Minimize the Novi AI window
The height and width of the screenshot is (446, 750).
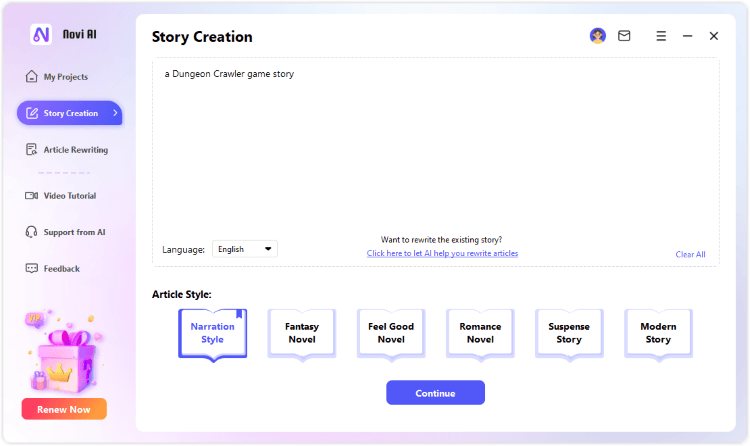pos(687,36)
